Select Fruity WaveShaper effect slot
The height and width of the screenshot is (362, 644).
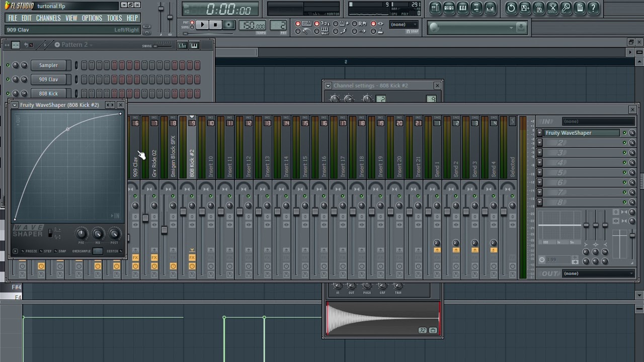(x=582, y=133)
